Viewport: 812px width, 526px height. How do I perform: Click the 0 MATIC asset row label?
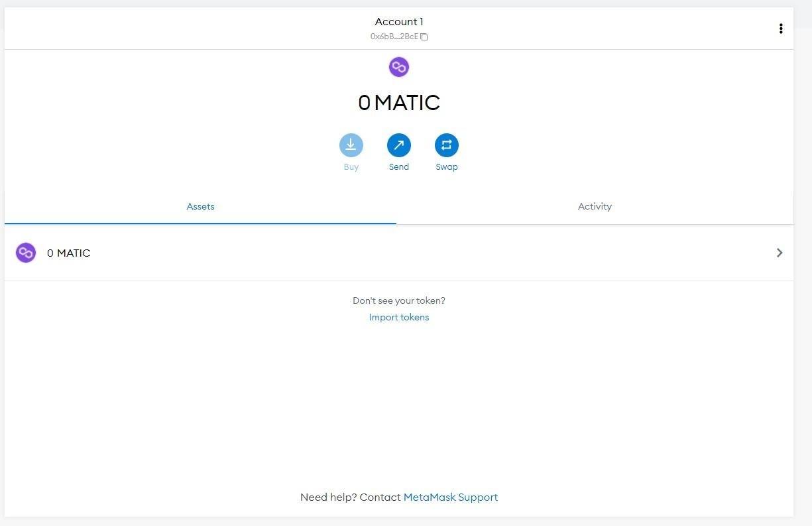tap(69, 253)
